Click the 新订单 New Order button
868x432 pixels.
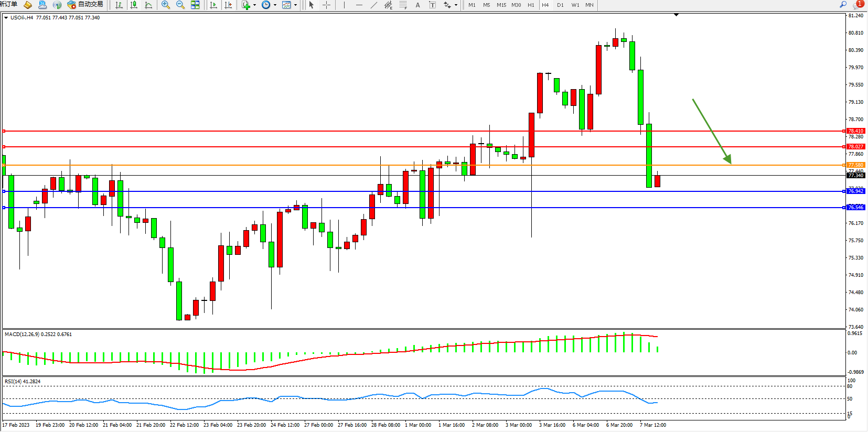9,4
